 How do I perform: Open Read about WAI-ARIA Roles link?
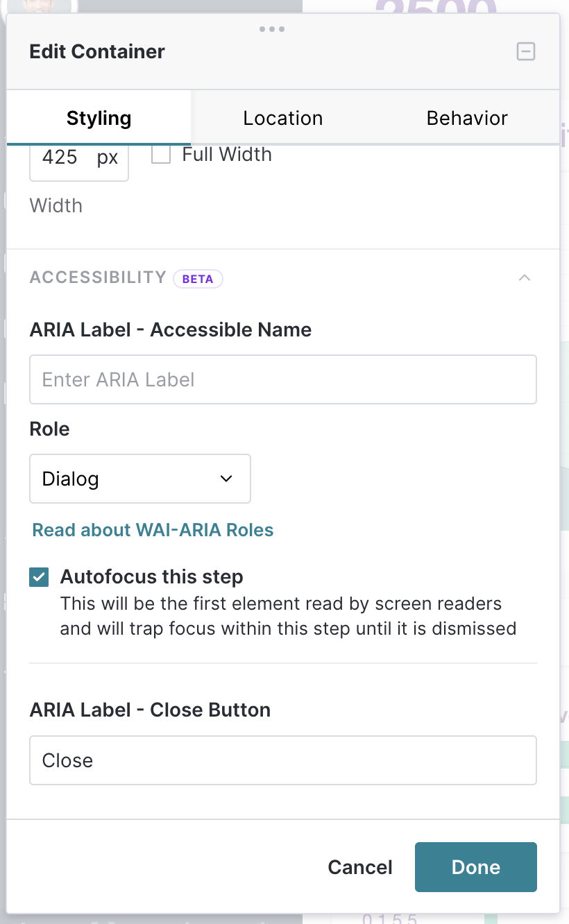153,530
